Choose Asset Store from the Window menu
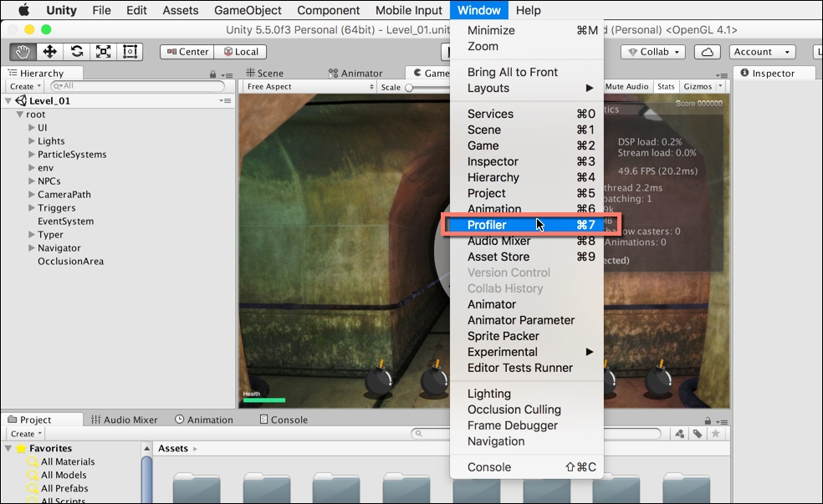The width and height of the screenshot is (823, 504). pyautogui.click(x=526, y=257)
